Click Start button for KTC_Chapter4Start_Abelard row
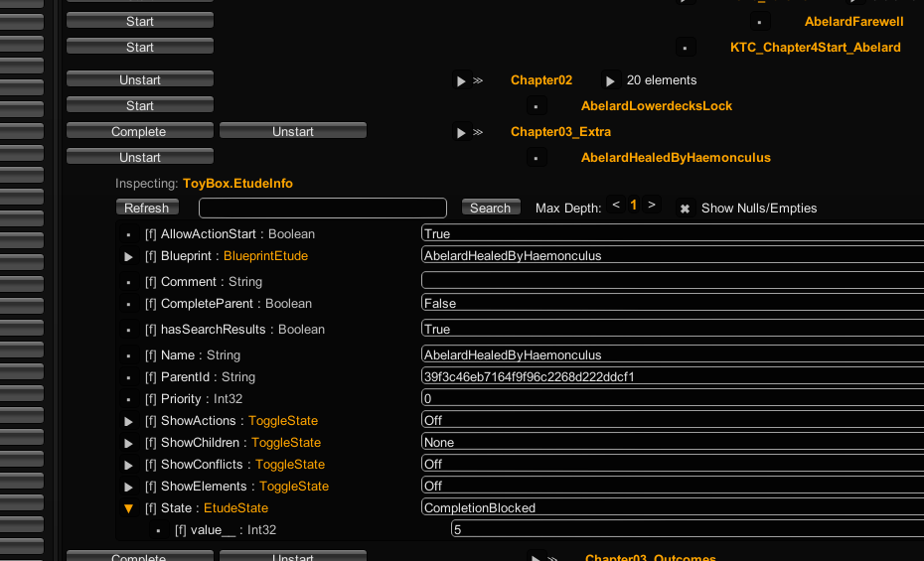This screenshot has width=924, height=561. click(140, 47)
